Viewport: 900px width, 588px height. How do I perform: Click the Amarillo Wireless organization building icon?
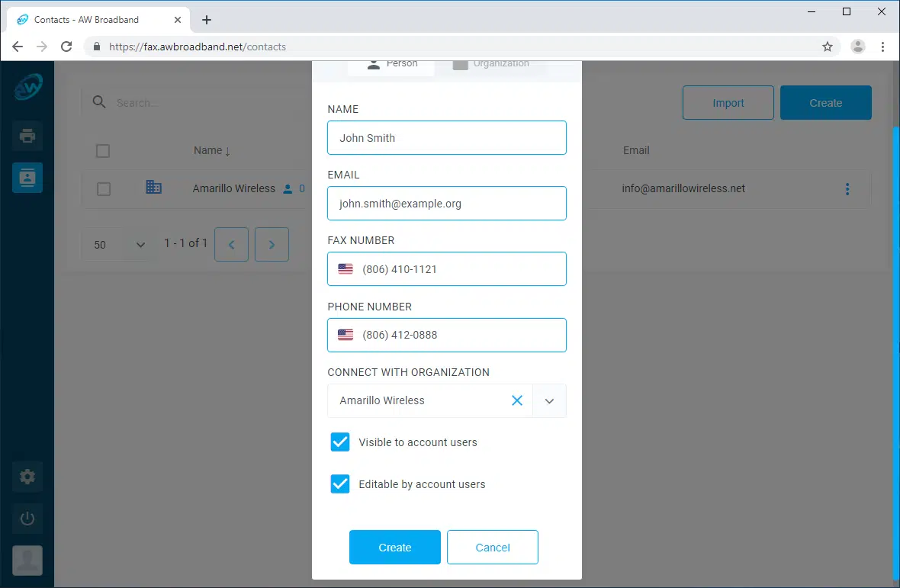point(153,187)
